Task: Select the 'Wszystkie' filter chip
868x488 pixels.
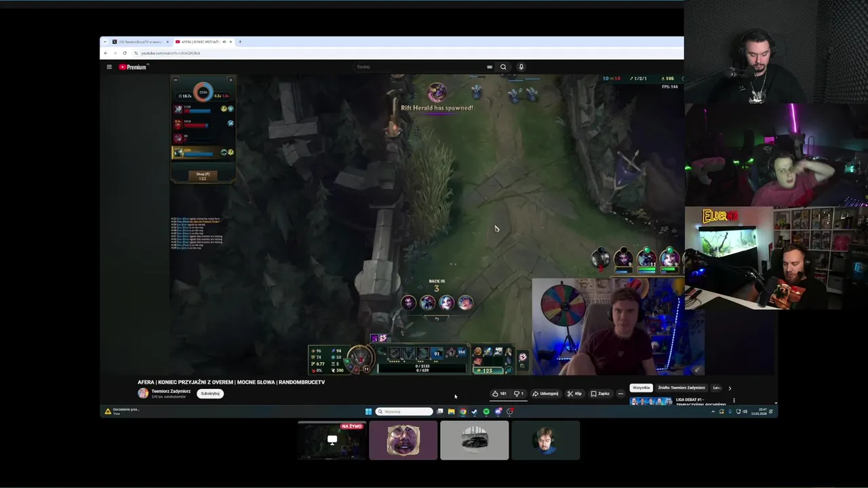Action: click(641, 388)
